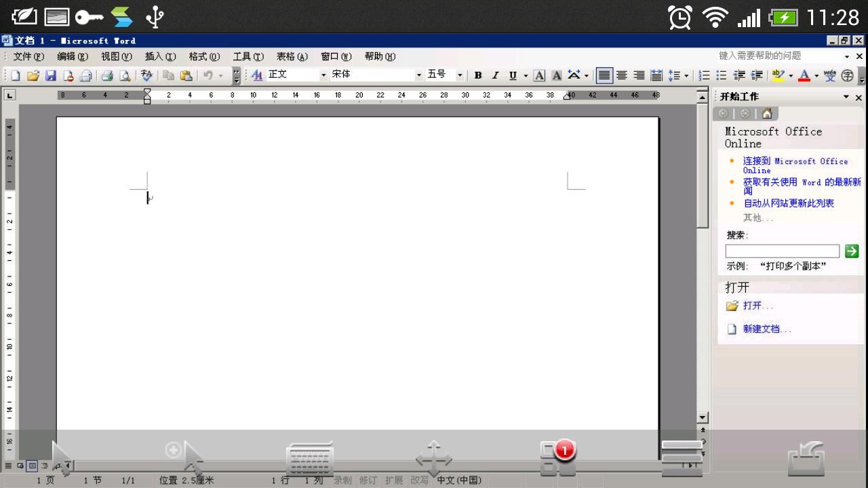Create a new blank document
Viewport: 868px width, 488px height.
tap(16, 75)
